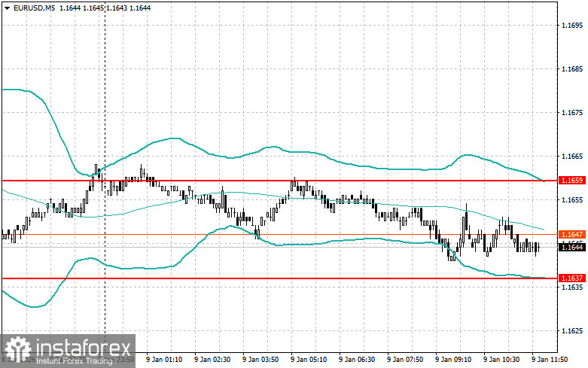Click the 9 Jan 11:50 time label
Image resolution: width=588 pixels, height=368 pixels.
point(551,360)
